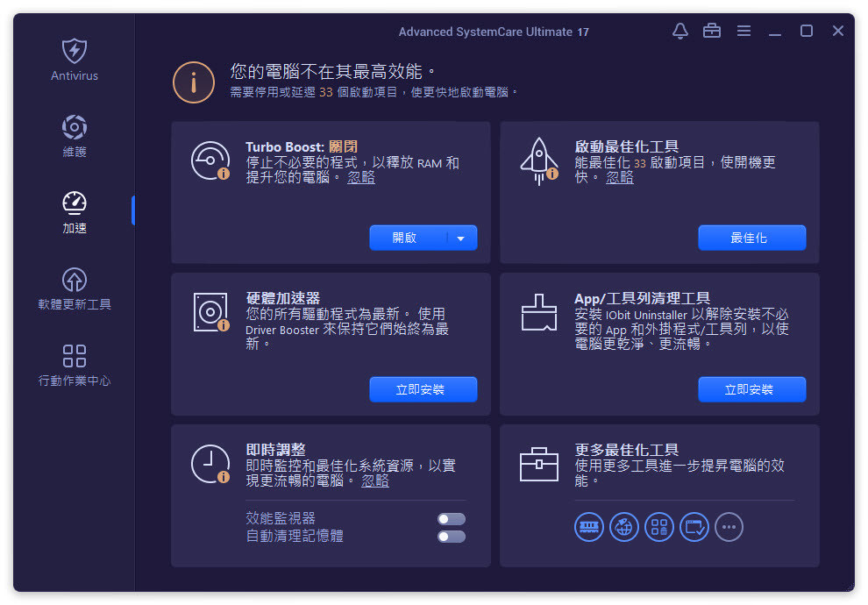Open the RAM memory tool icon
Screen dimensions: 868x605
(589, 527)
